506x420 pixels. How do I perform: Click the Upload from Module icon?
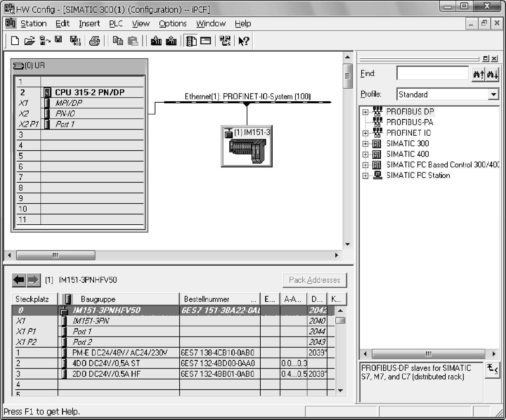point(171,41)
